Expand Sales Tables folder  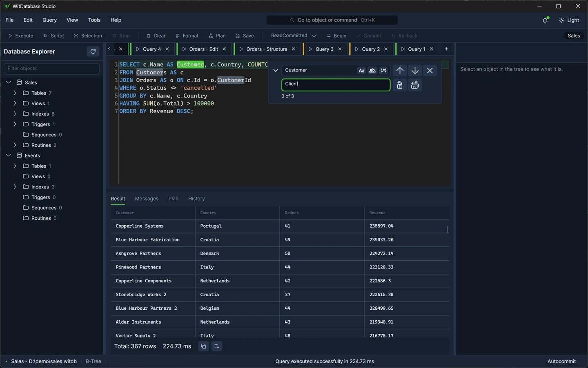point(15,93)
